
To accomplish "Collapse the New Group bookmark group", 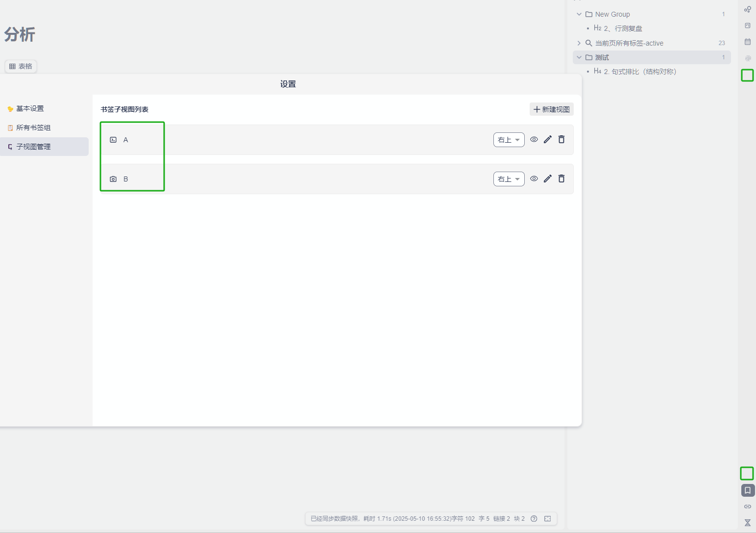I will 579,14.
